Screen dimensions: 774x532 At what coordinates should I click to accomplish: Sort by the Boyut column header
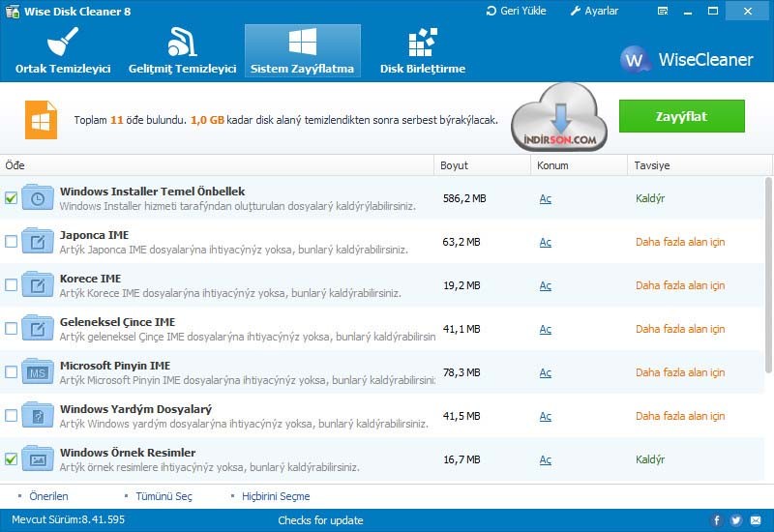point(482,165)
